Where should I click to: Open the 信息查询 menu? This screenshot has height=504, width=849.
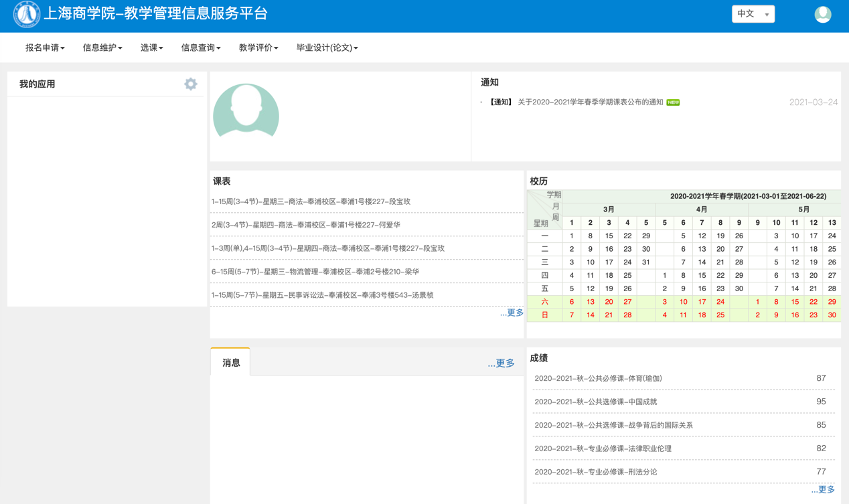pyautogui.click(x=201, y=48)
